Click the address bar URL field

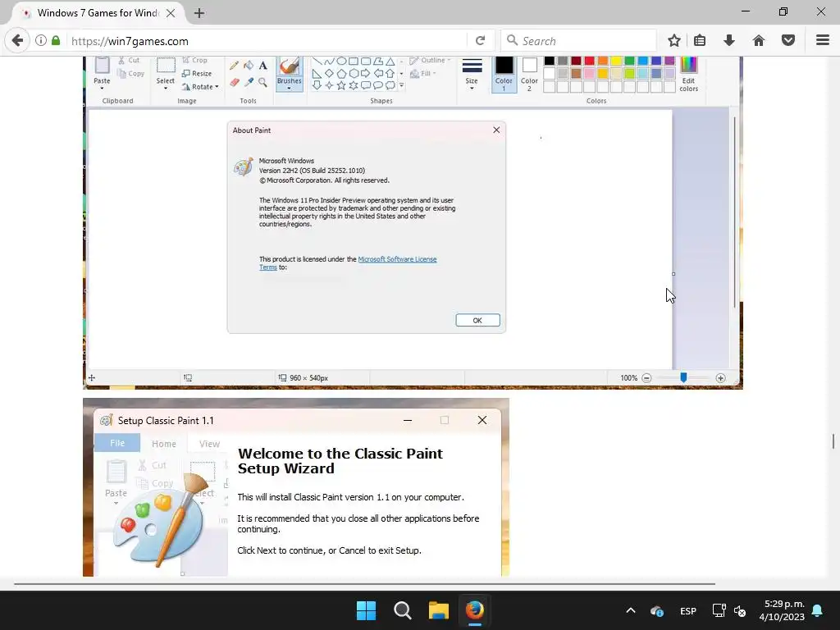(x=267, y=41)
